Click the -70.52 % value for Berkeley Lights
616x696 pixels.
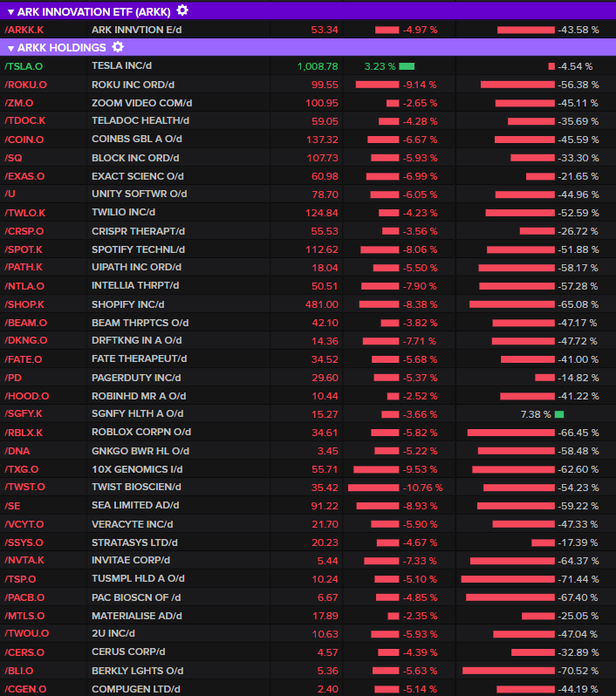click(x=578, y=671)
